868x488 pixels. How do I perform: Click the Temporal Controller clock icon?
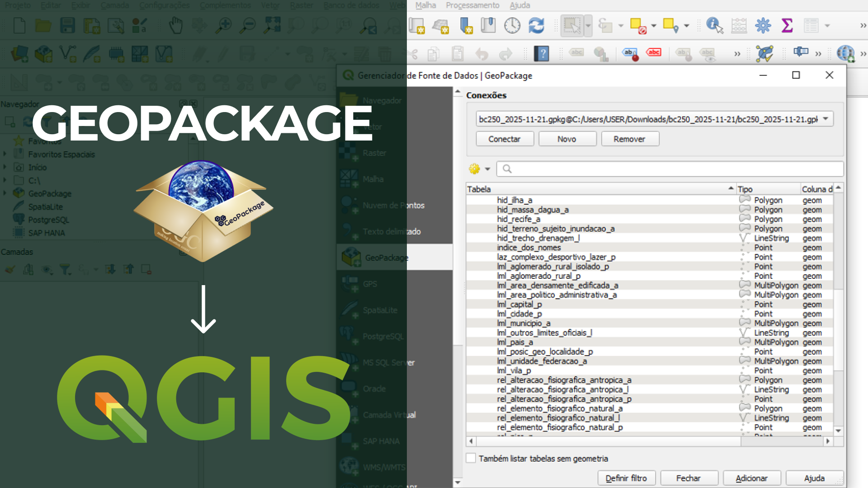click(x=512, y=26)
